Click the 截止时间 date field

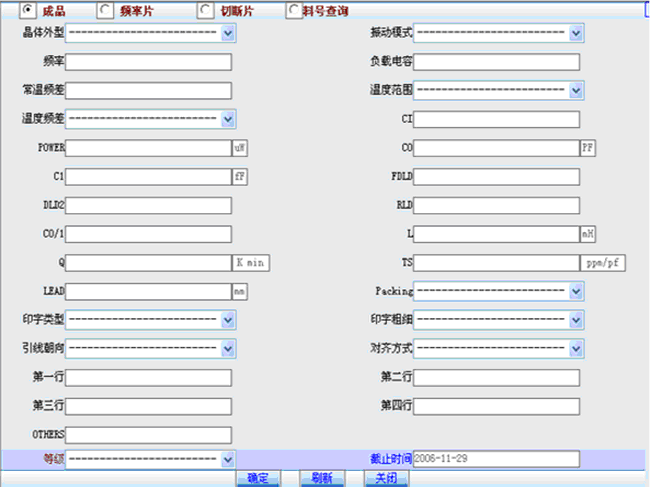pyautogui.click(x=496, y=459)
